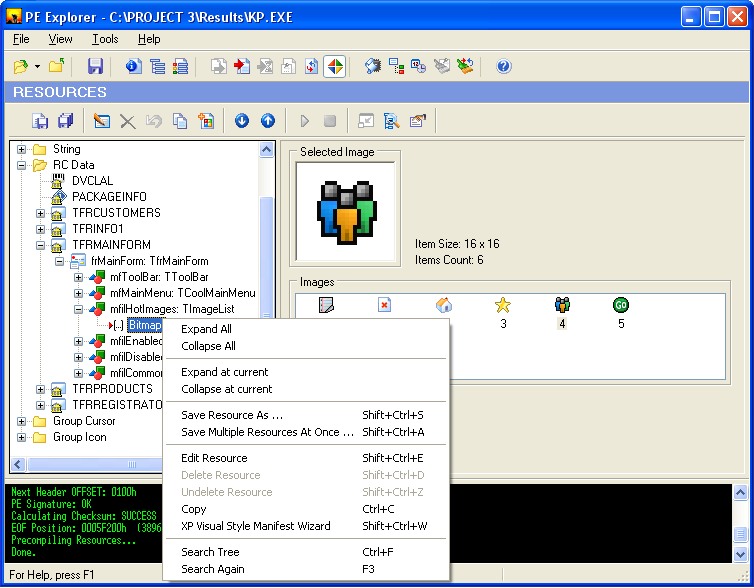Click the blue down arrow toolbar icon
The width and height of the screenshot is (754, 588).
[x=242, y=121]
